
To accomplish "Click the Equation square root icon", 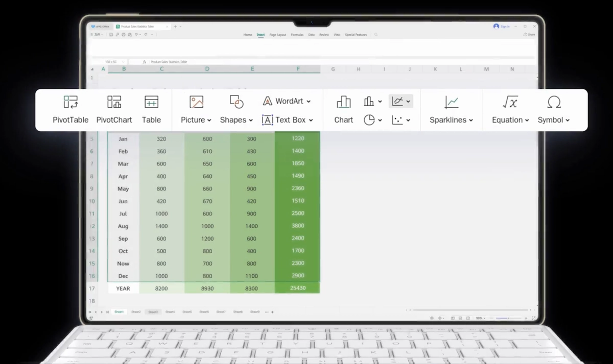I will point(510,102).
